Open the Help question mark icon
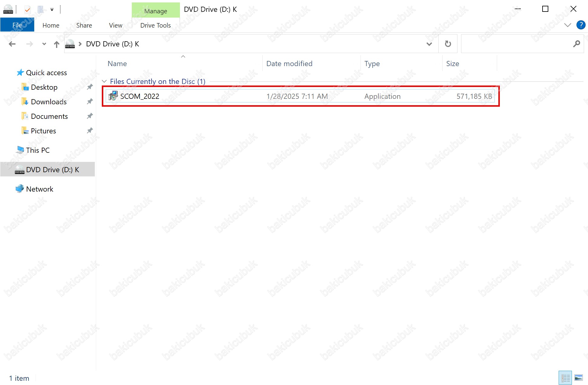Image resolution: width=588 pixels, height=385 pixels. [581, 25]
